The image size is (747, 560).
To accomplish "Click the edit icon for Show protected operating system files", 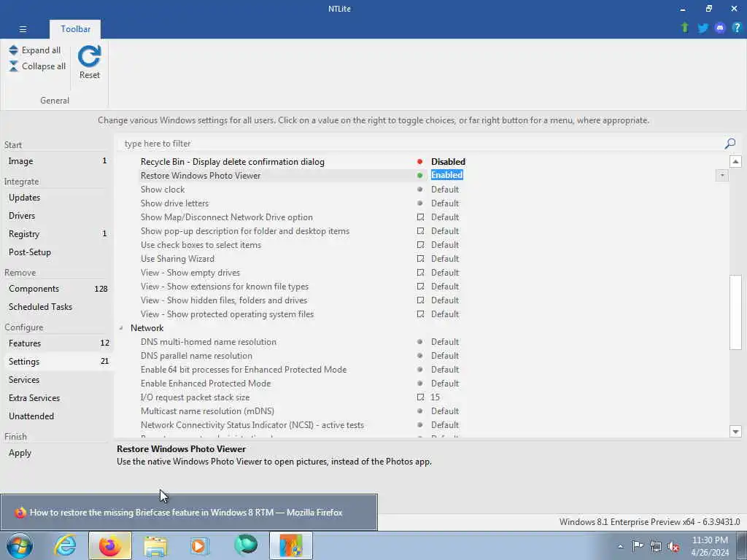I will 420,314.
